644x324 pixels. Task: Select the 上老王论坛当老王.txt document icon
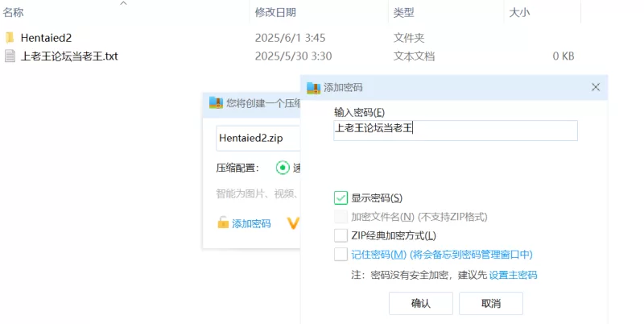click(10, 56)
